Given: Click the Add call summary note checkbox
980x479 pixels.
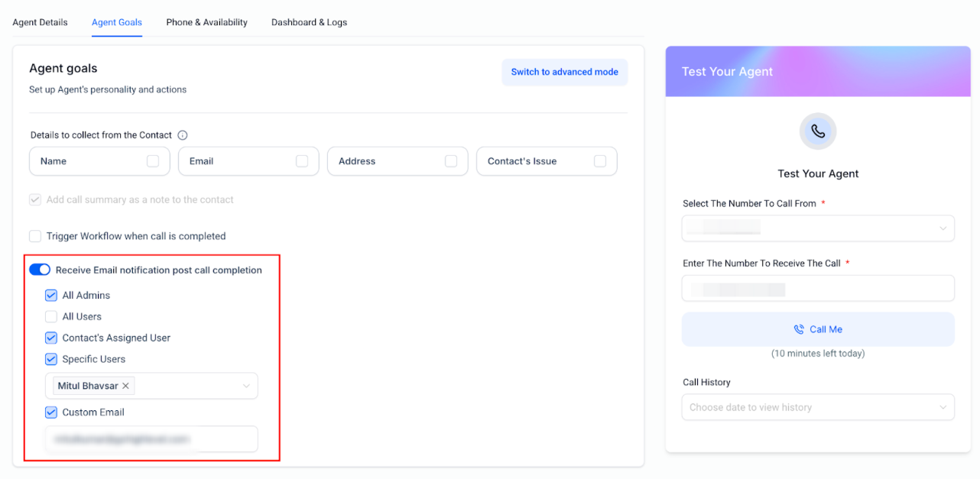Looking at the screenshot, I should click(35, 199).
